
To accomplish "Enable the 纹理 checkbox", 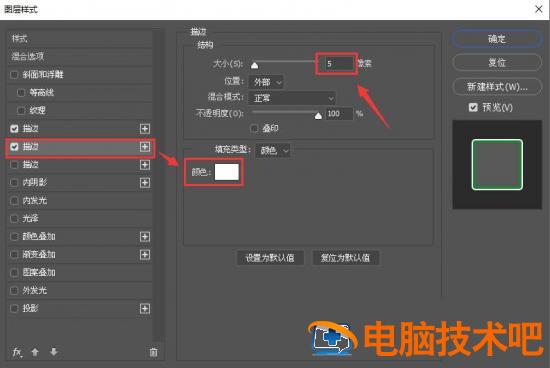I will [21, 111].
